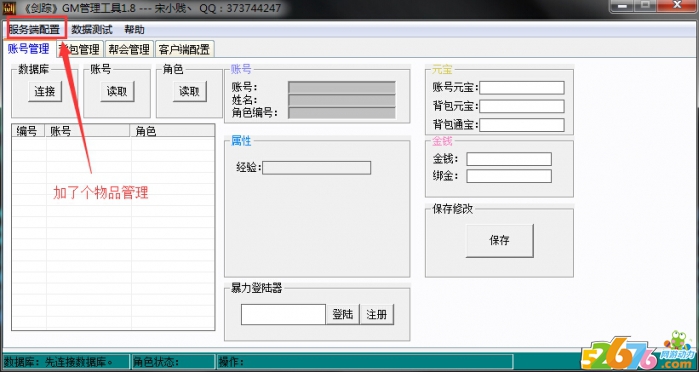Switch to the 客户端配置 tab
This screenshot has height=372, width=699.
point(185,49)
